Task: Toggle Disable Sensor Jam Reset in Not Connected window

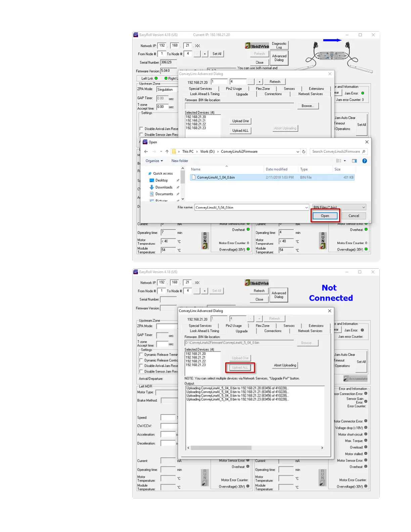Action: (x=141, y=371)
